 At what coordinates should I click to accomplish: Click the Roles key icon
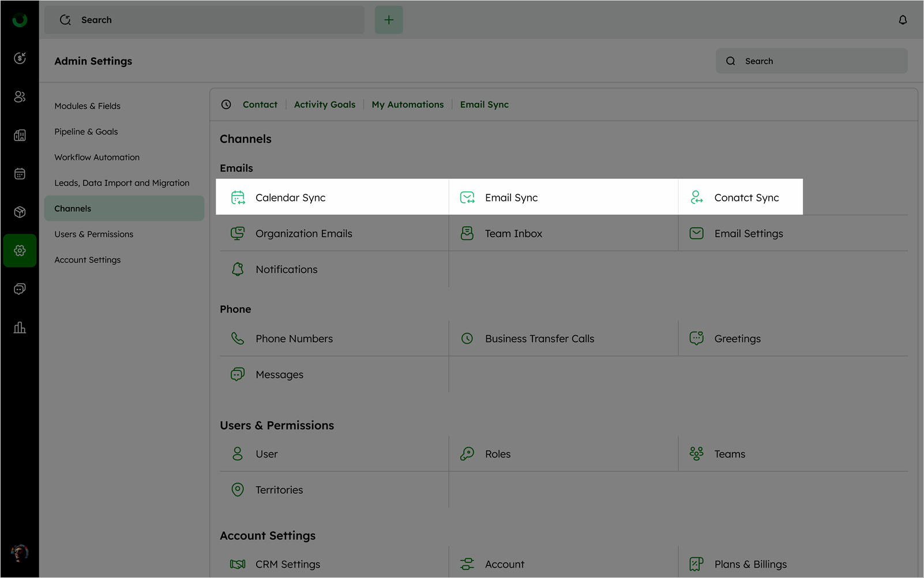(467, 454)
